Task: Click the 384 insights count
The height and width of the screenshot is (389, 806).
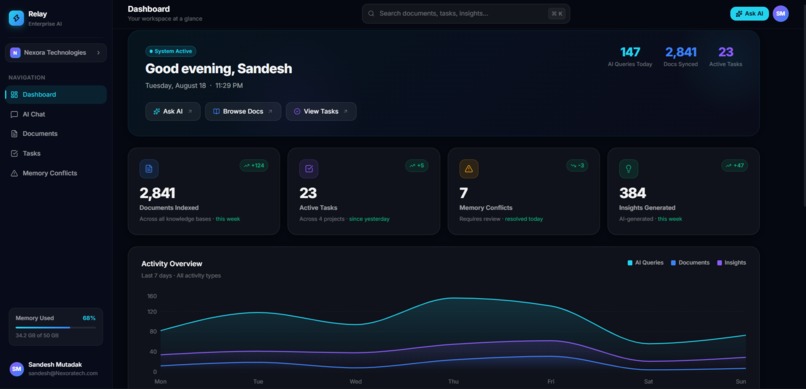Action: point(633,193)
